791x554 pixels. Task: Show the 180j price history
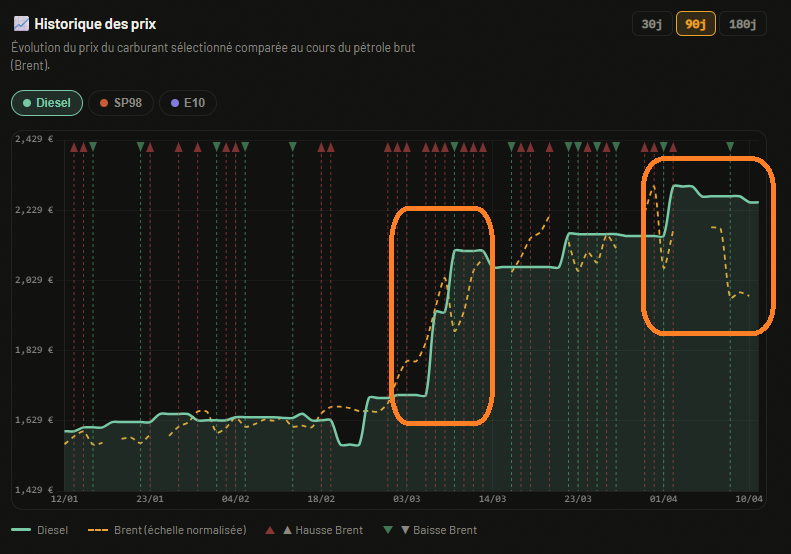(741, 24)
